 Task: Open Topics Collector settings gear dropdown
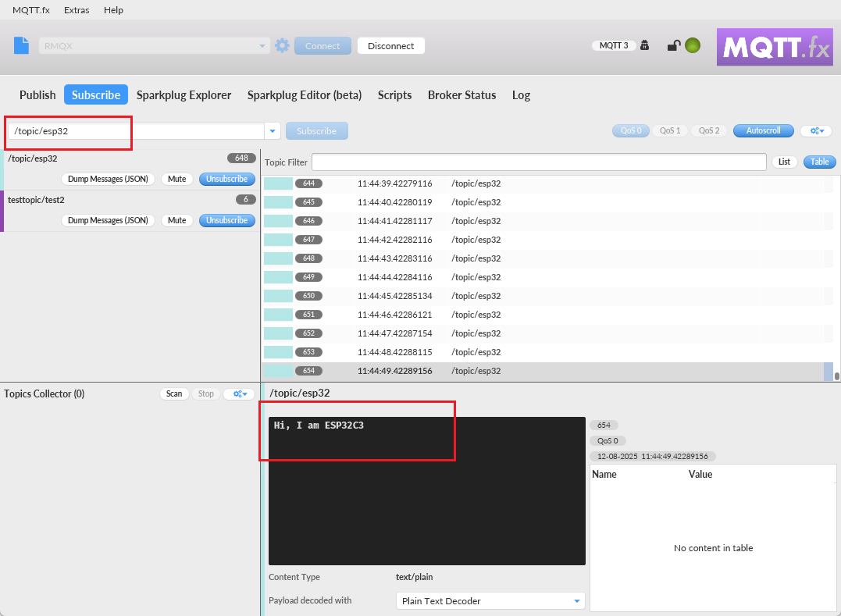click(x=239, y=394)
